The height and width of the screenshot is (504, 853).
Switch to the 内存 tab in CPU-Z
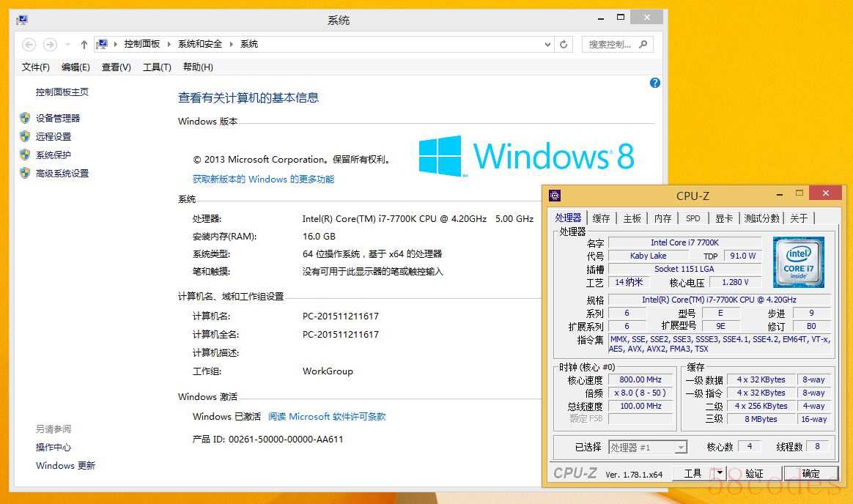coord(662,218)
